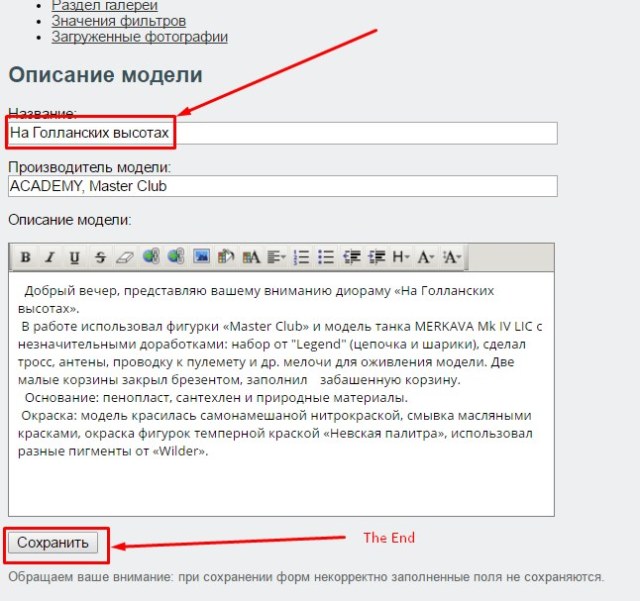Click the Описание модели heading
640x601 pixels.
(x=106, y=75)
